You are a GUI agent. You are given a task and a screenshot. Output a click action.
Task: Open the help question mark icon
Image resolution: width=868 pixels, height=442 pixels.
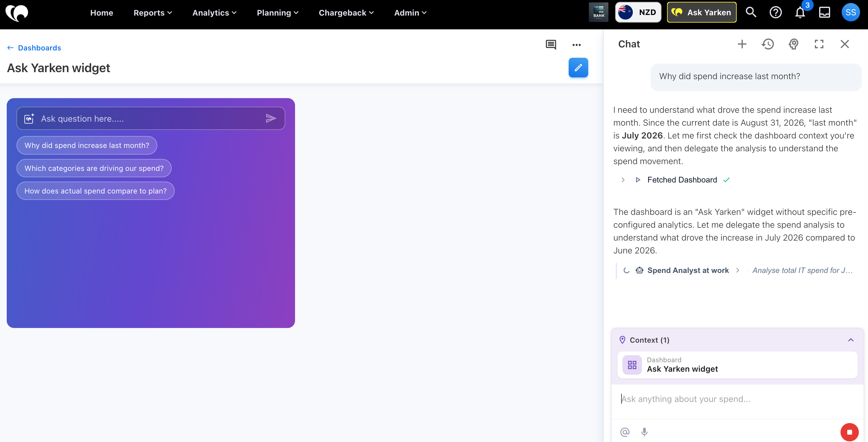pos(775,13)
